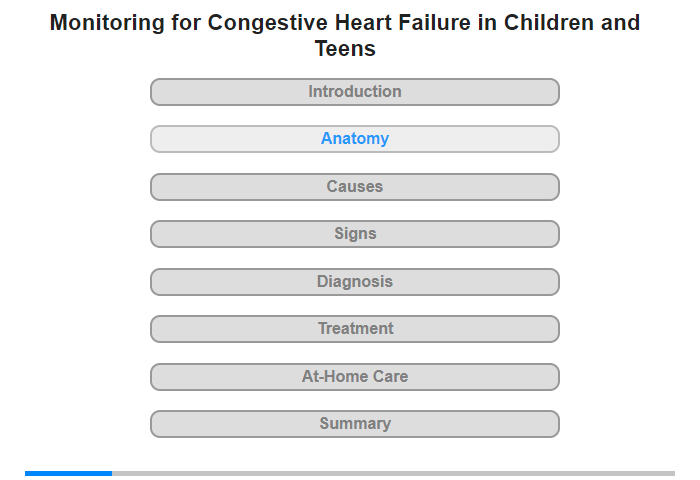Open the Signs section
The image size is (700, 480).
[354, 234]
